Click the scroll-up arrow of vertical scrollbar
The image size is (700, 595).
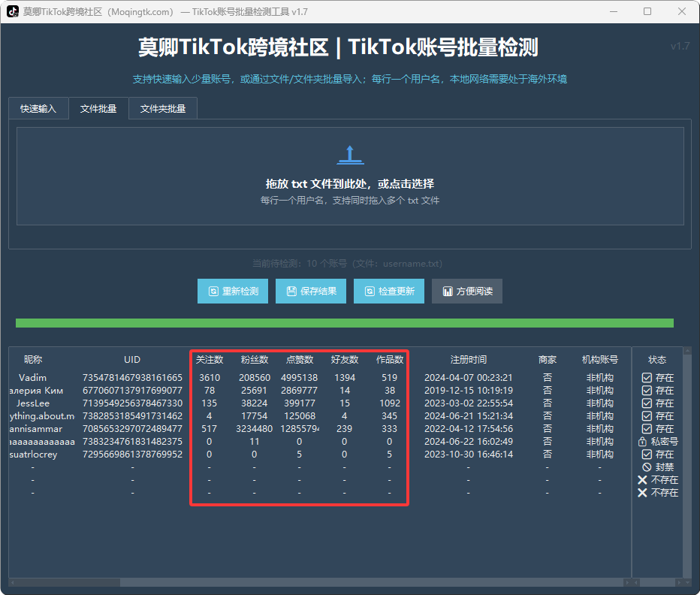[687, 351]
